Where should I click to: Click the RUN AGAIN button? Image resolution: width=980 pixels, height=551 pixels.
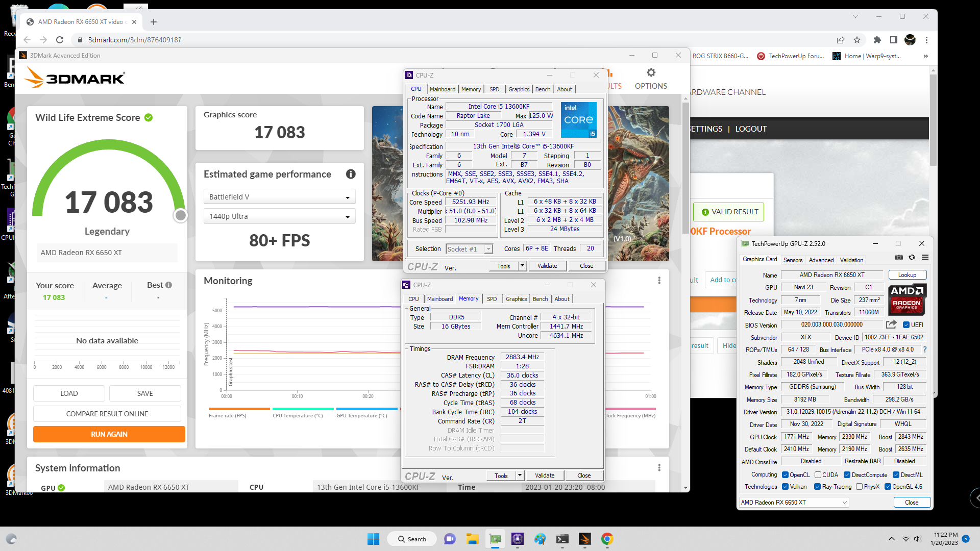tap(109, 434)
